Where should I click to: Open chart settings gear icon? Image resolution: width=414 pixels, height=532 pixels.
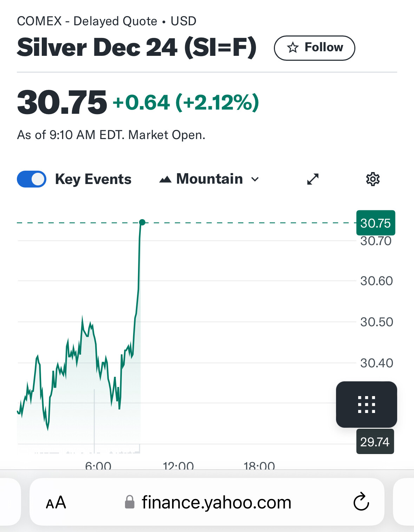(373, 179)
